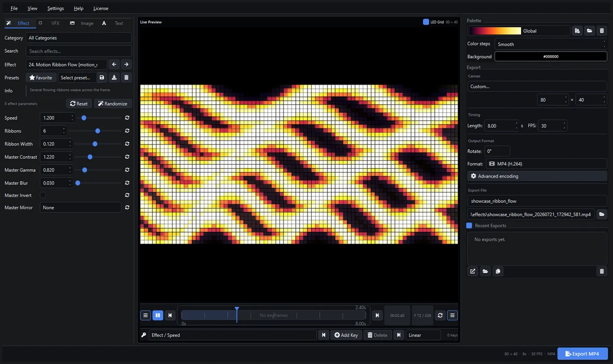Open the timeline options on the right
613x364 pixels.
(x=452, y=316)
